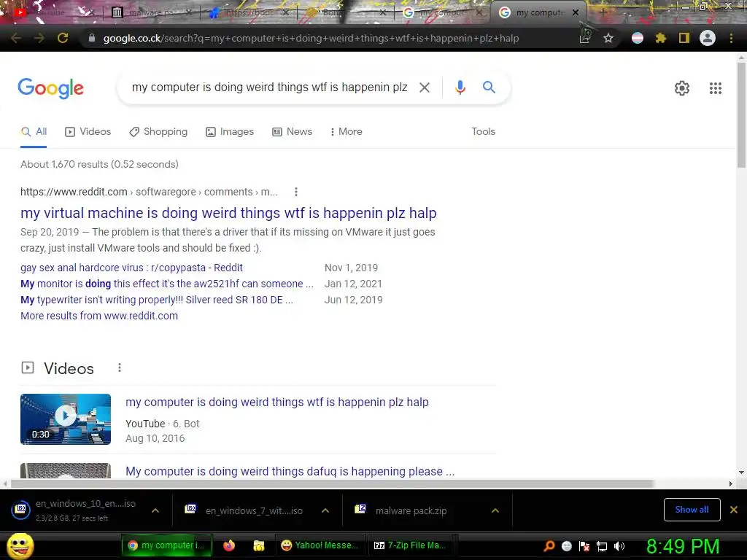The width and height of the screenshot is (747, 560).
Task: Switch to the News results tab
Action: [292, 131]
